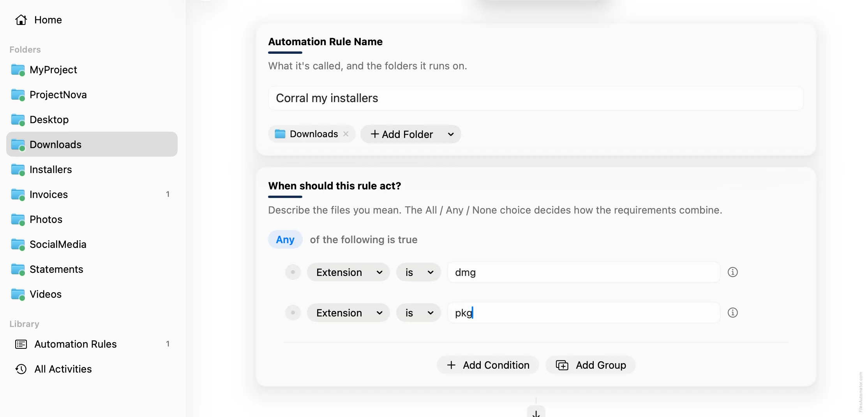Screen dimensions: 868x417
Task: Click the dmg value field
Action: (x=584, y=272)
